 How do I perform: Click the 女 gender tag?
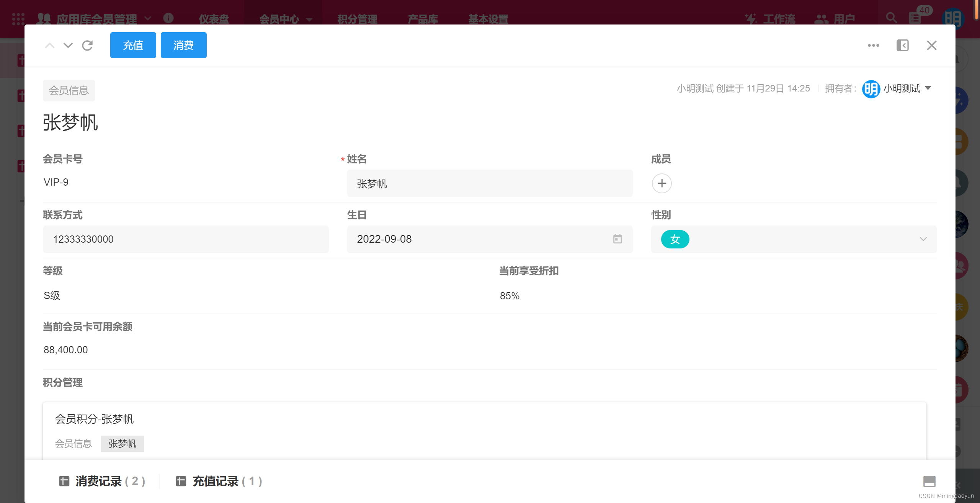coord(675,239)
